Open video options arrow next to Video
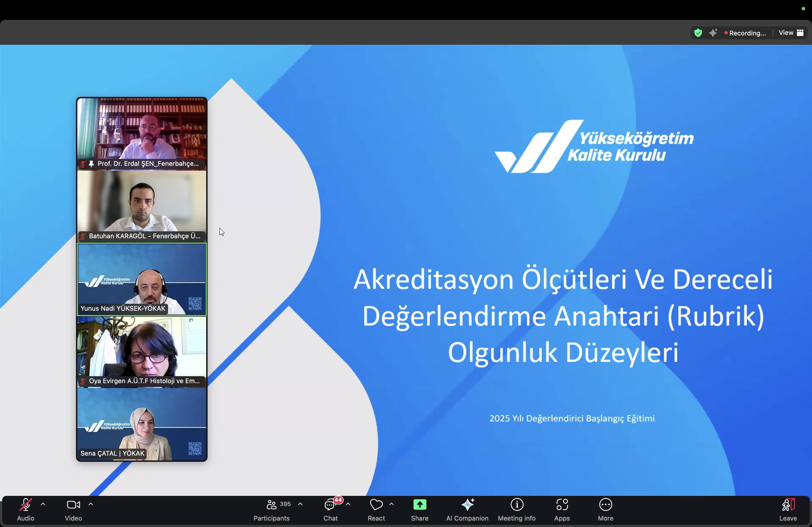812x527 pixels. 91,504
